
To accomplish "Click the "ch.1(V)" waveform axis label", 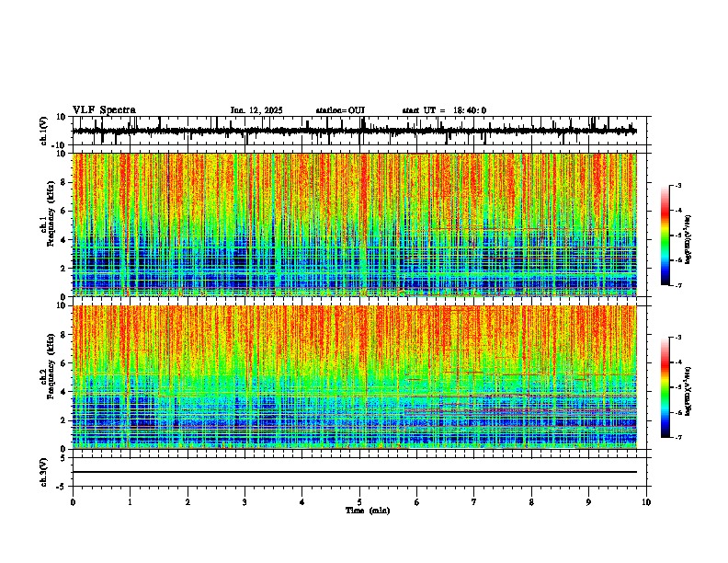I will [44, 131].
